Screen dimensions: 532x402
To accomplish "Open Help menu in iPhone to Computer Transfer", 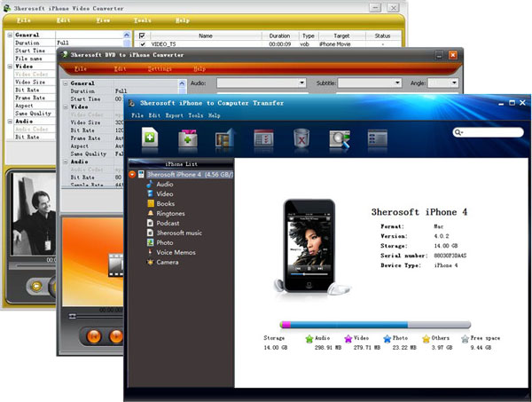I will (214, 115).
